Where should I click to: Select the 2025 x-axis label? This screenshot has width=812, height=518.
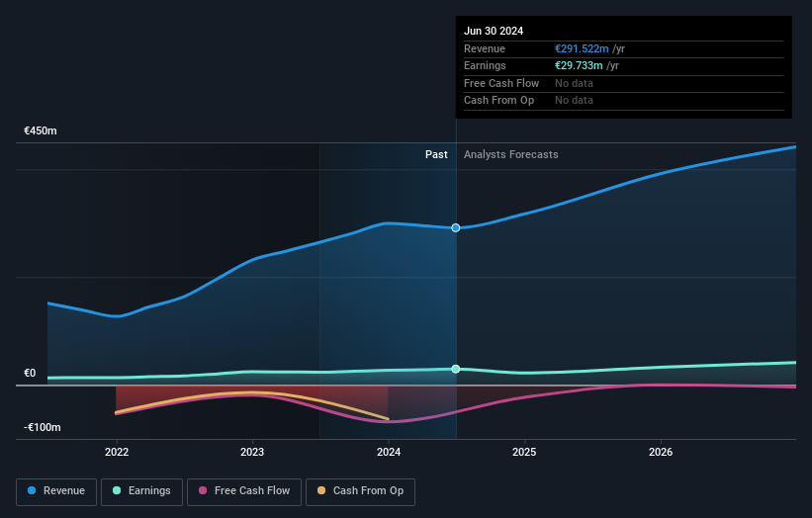point(524,453)
